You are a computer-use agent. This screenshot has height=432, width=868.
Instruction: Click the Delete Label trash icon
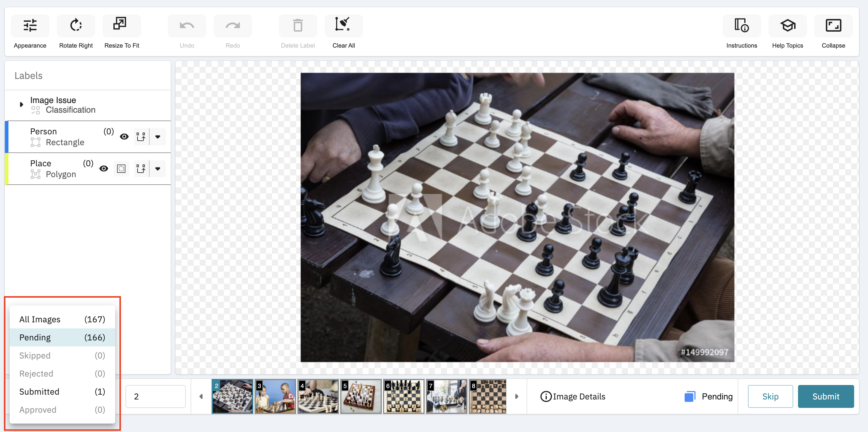[298, 26]
